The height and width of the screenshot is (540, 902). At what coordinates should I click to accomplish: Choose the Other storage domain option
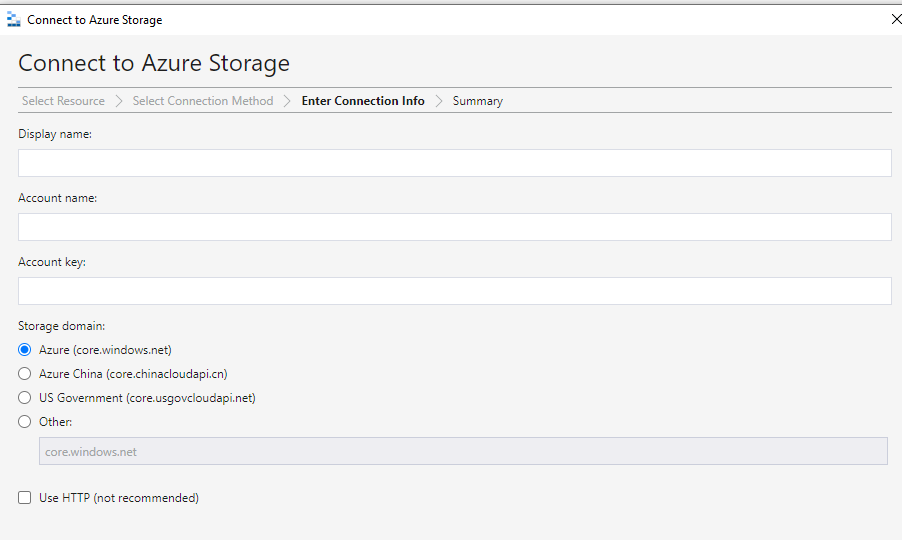coord(24,422)
